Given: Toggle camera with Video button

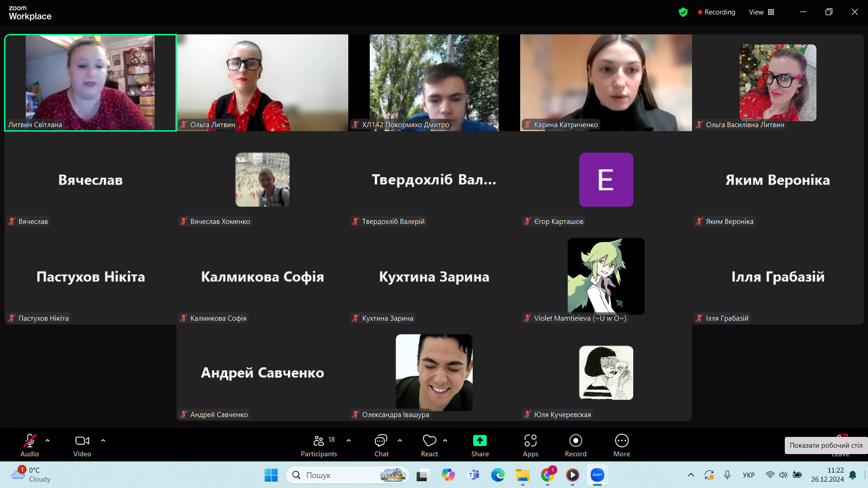Looking at the screenshot, I should [x=82, y=445].
